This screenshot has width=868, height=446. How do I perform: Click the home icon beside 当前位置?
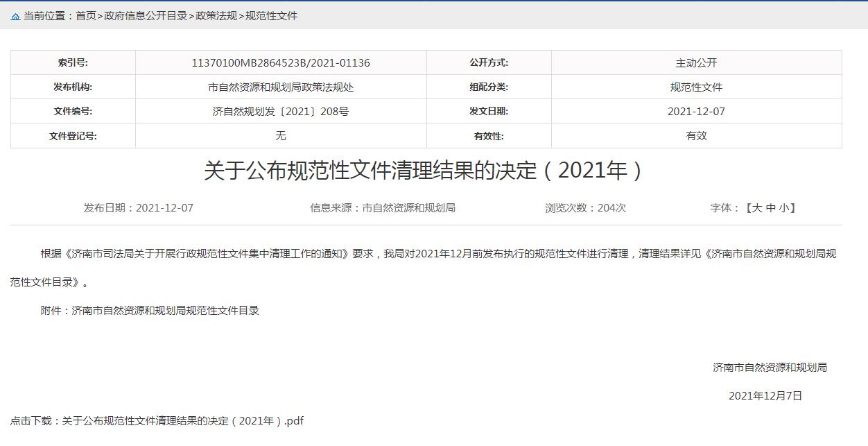click(15, 16)
